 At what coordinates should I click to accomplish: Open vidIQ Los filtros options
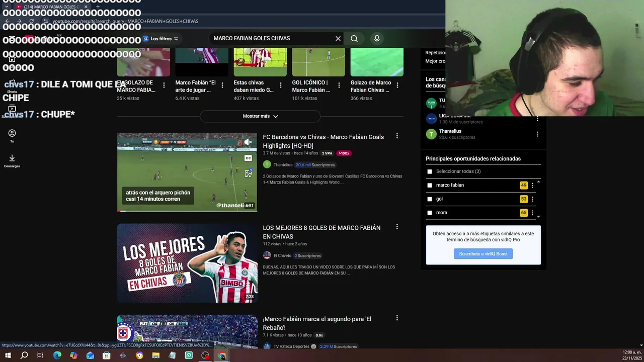tap(160, 39)
